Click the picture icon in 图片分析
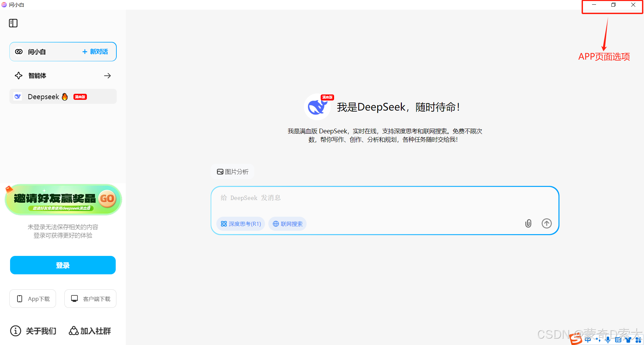This screenshot has width=644, height=345. [x=220, y=172]
